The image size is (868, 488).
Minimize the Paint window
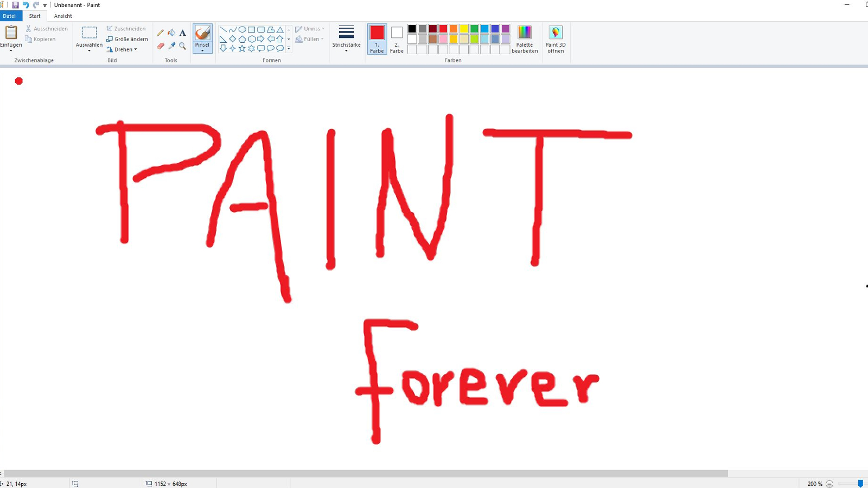847,5
